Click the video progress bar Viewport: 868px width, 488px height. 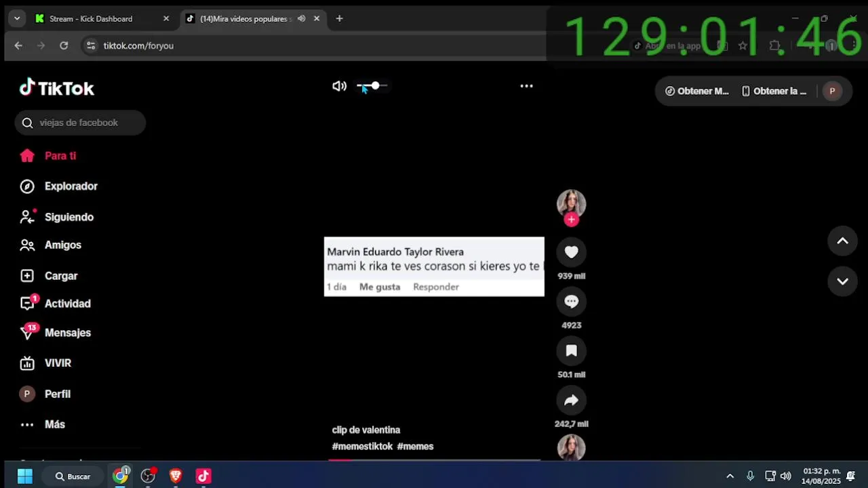click(434, 460)
